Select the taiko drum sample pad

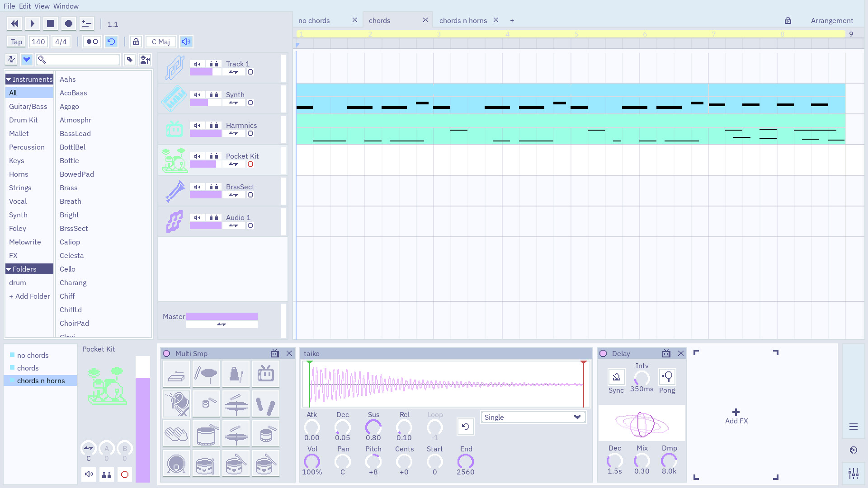click(x=176, y=404)
